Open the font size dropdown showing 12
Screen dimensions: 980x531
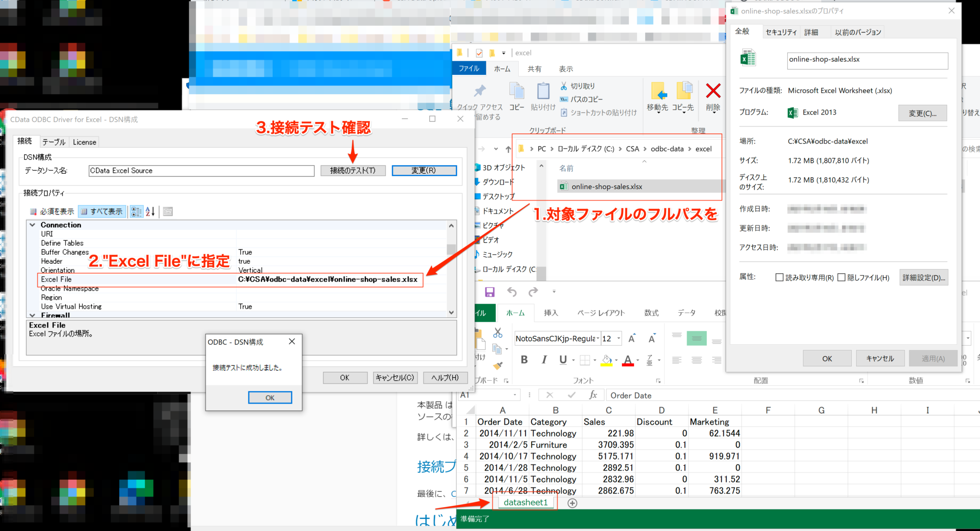click(618, 339)
